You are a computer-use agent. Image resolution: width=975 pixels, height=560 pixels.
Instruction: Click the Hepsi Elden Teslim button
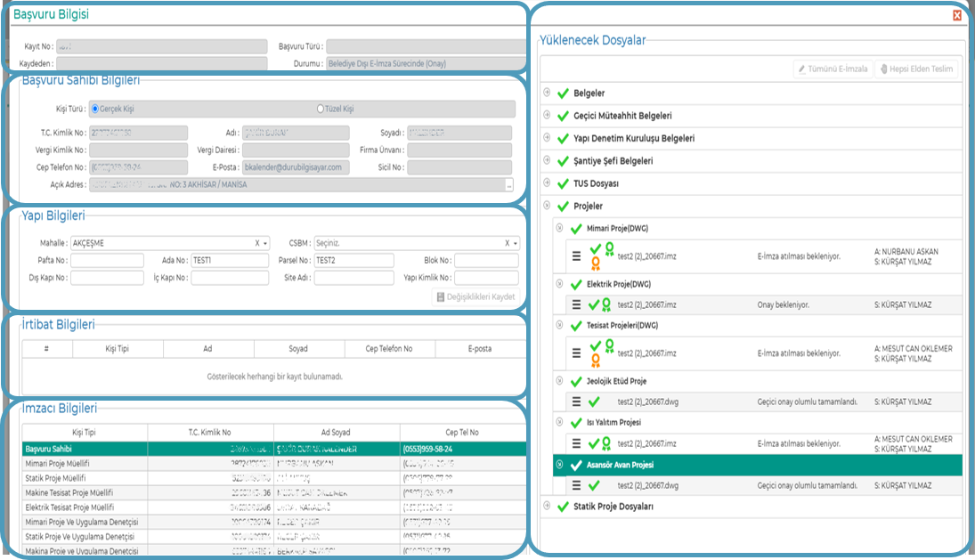tap(916, 69)
